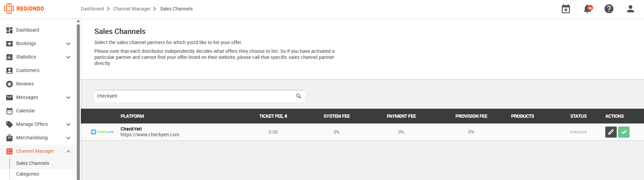Viewport: 644px width, 180px height.
Task: Expand the Bookings submenu
Action: [68, 44]
